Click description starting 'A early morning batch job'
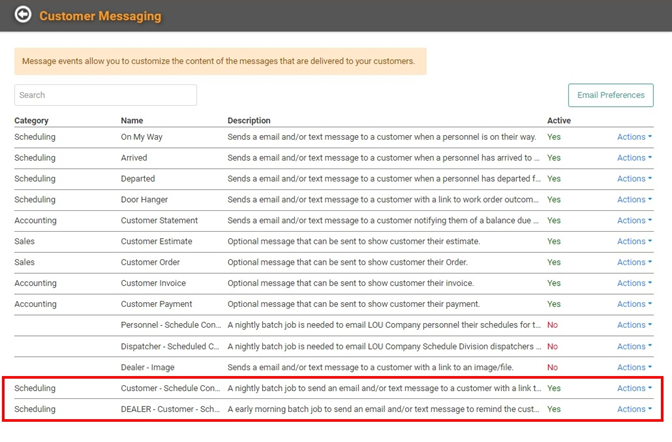Viewport: 672px width, 442px height. point(383,409)
